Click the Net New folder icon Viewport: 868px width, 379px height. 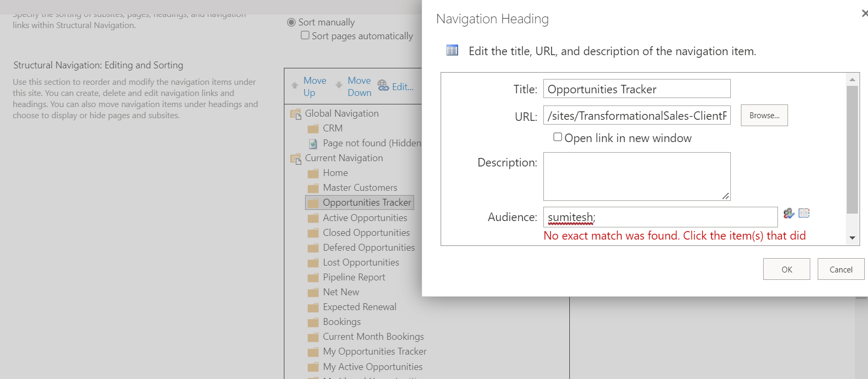[x=313, y=292]
